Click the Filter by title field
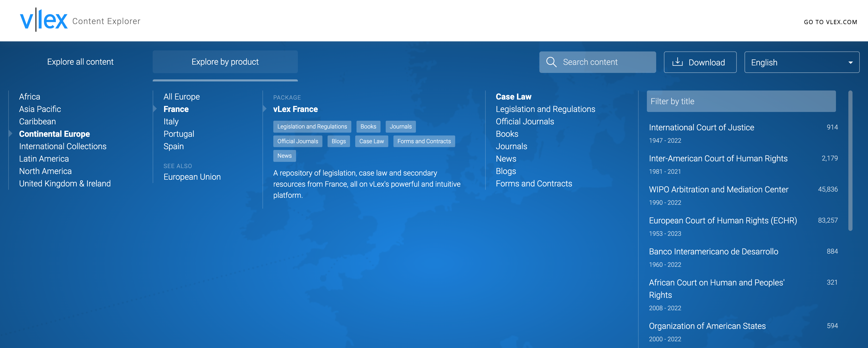868x348 pixels. coord(741,101)
